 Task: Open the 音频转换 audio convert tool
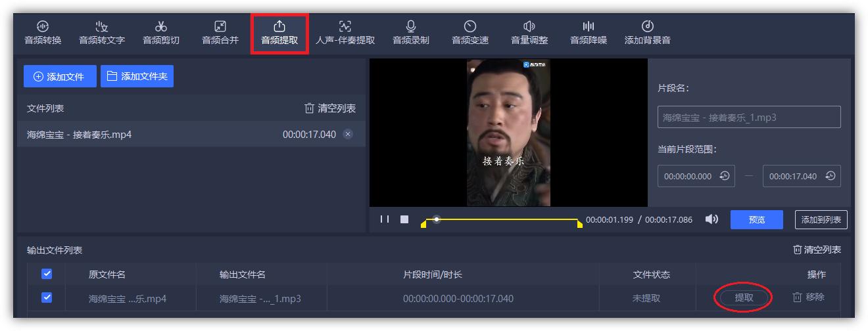[43, 33]
